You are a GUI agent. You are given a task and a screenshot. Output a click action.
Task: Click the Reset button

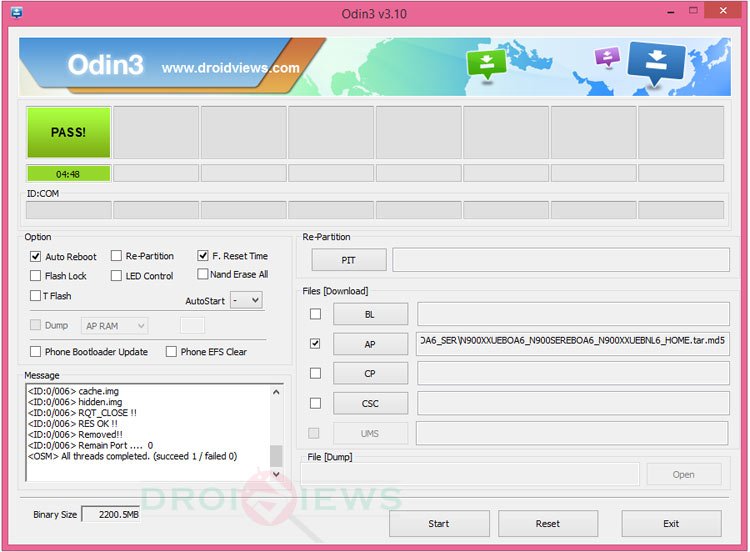tap(548, 523)
